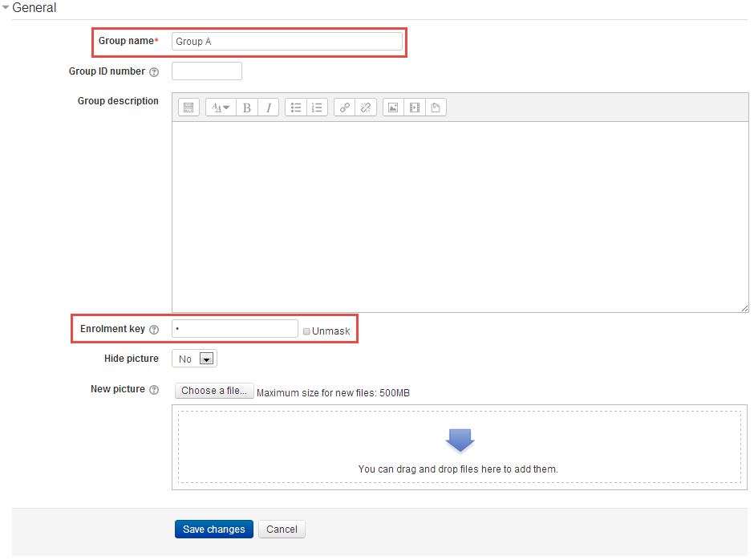Open help for Enrolment key
The width and height of the screenshot is (754, 560).
[154, 330]
